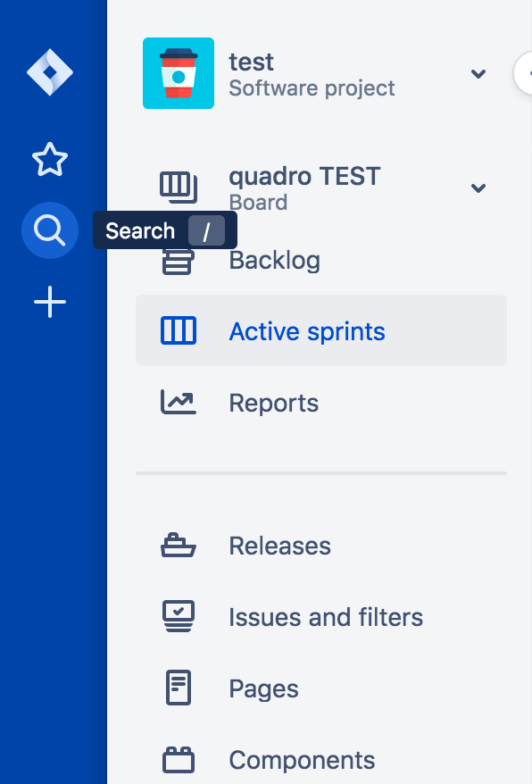Open the Search magnifier in the blue sidebar
The width and height of the screenshot is (532, 784).
click(x=49, y=230)
